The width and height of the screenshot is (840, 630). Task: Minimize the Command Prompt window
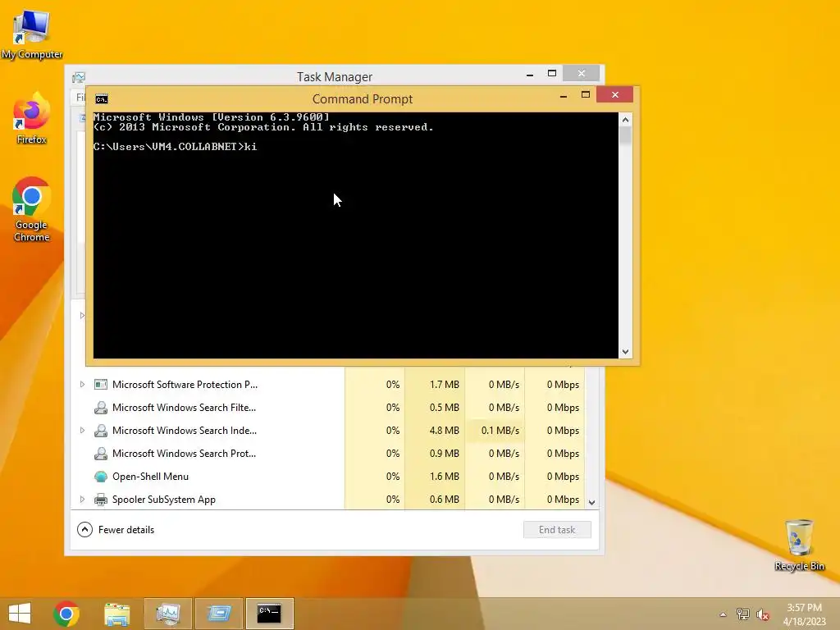coord(563,96)
